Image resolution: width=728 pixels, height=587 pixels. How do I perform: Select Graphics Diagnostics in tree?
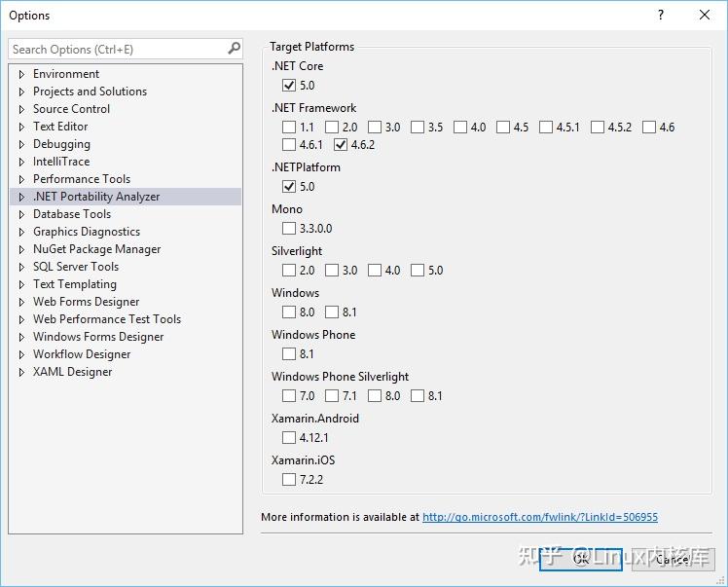tap(87, 232)
